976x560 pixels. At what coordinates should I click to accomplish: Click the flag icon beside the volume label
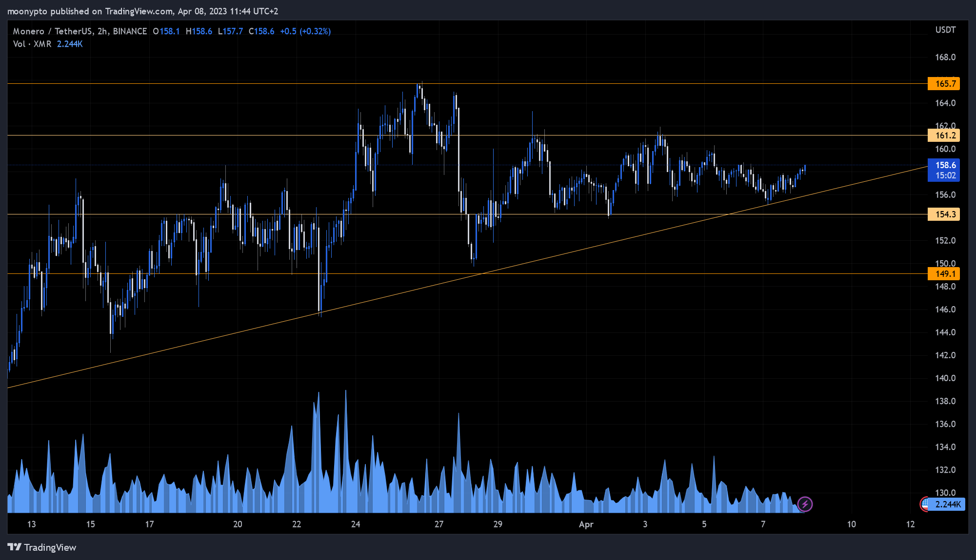click(924, 504)
